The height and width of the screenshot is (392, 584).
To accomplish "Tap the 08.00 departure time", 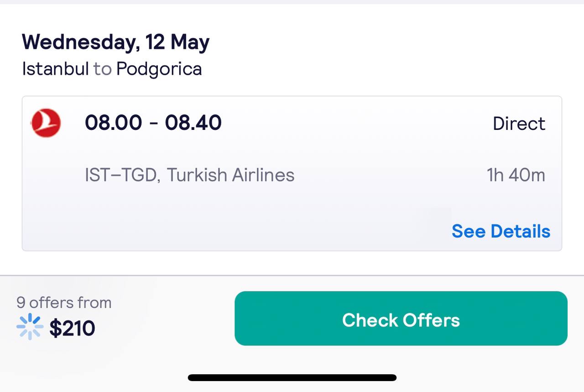I will (114, 123).
